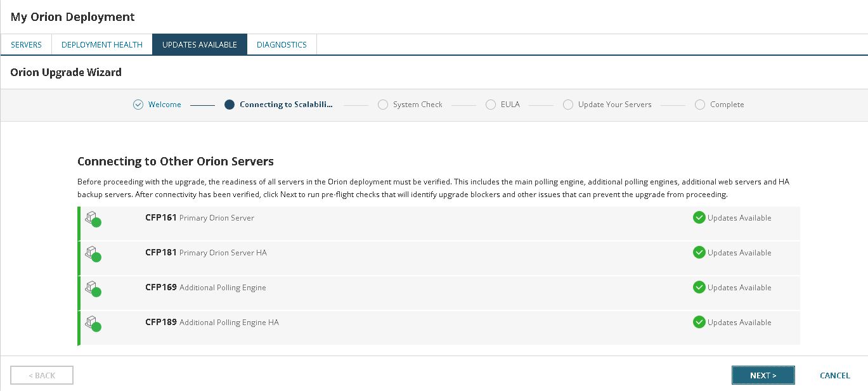Viewport: 868px width, 391px height.
Task: Click green check icon for CFP161
Action: (699, 217)
